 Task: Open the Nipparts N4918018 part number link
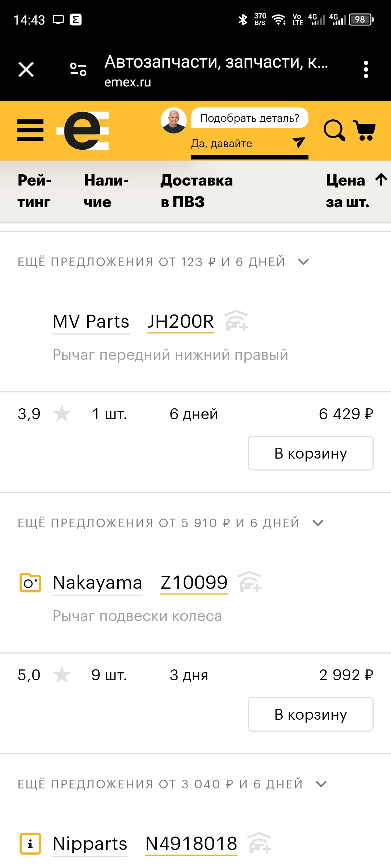[191, 844]
